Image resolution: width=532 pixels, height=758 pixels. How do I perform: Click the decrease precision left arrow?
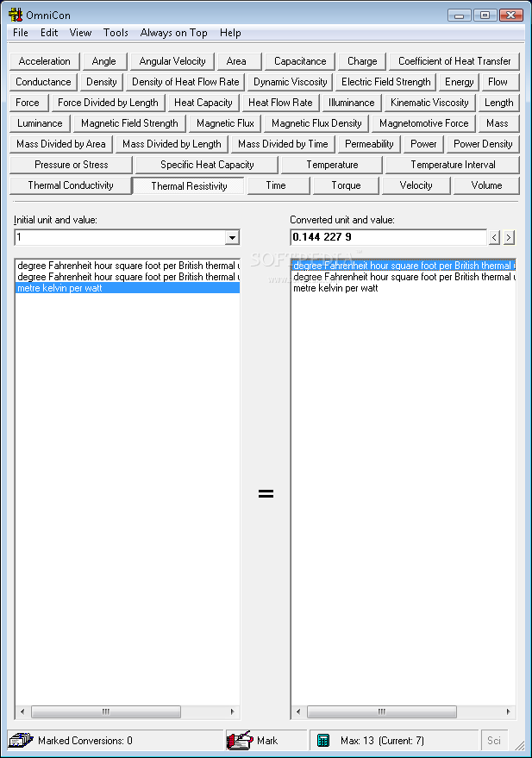pos(494,237)
